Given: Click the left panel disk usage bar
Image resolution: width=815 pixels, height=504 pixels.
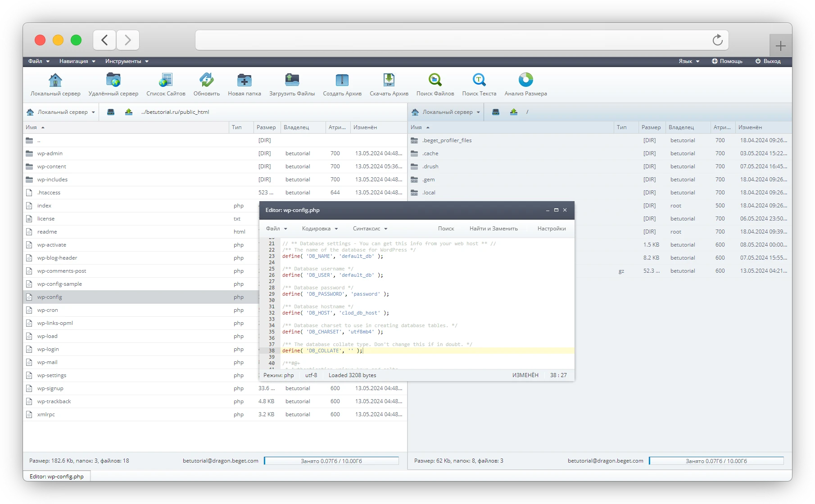Looking at the screenshot, I should coord(331,461).
